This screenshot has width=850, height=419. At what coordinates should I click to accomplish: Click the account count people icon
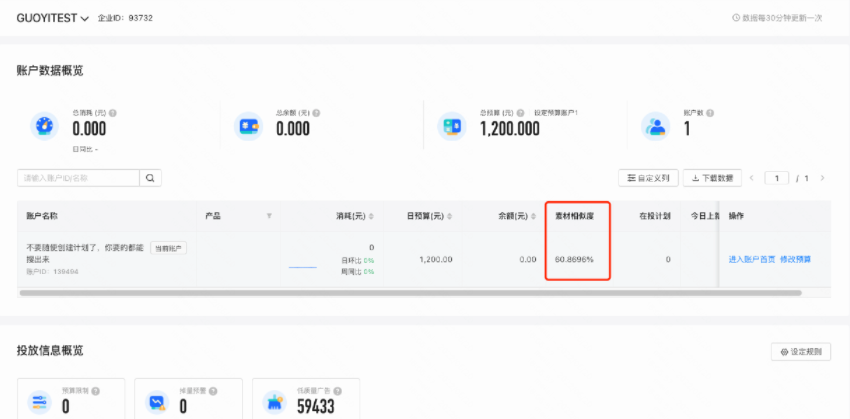[655, 126]
